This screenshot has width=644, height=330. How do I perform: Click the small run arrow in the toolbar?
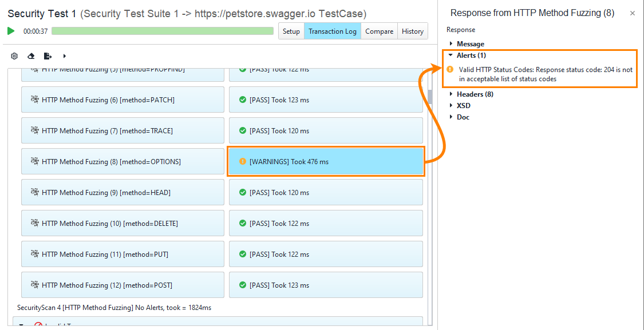(64, 56)
